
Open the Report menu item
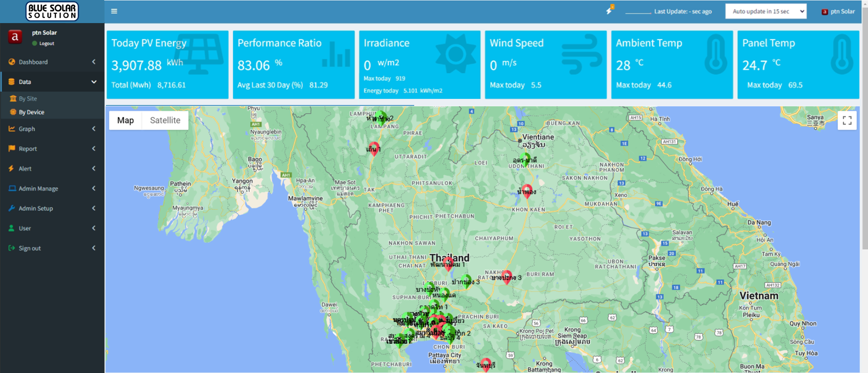coord(52,148)
